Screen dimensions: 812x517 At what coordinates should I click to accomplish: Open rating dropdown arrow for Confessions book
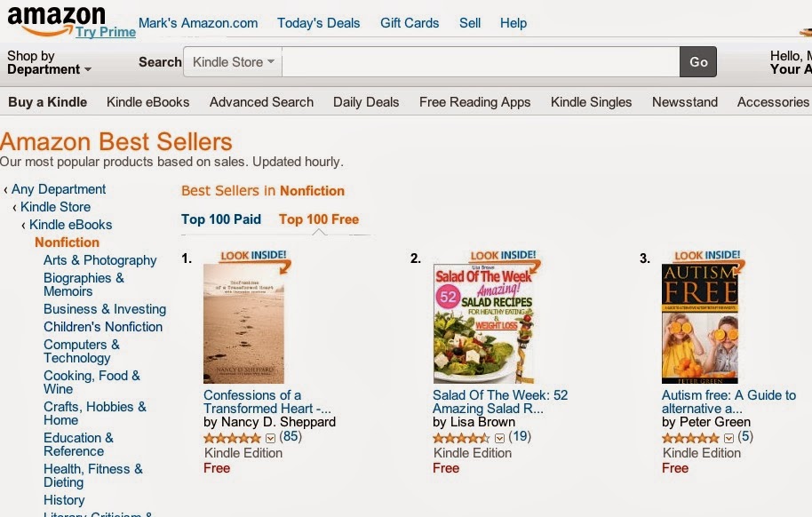pyautogui.click(x=271, y=438)
